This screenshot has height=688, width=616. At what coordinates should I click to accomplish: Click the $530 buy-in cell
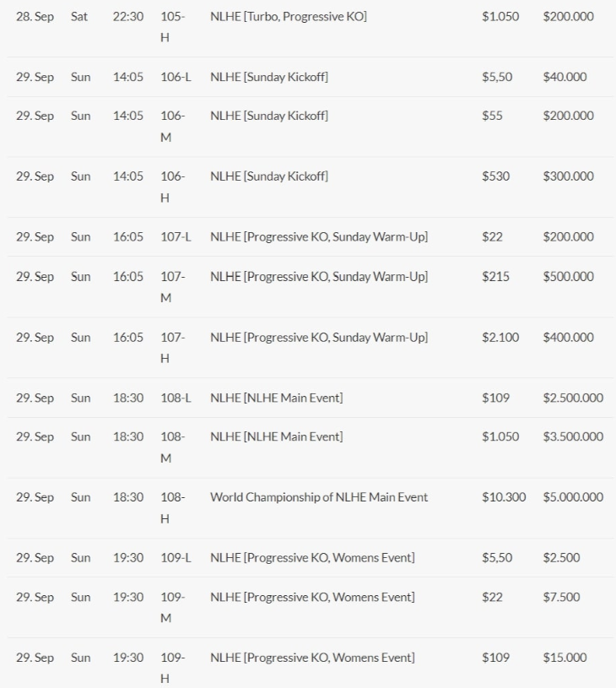click(x=495, y=176)
